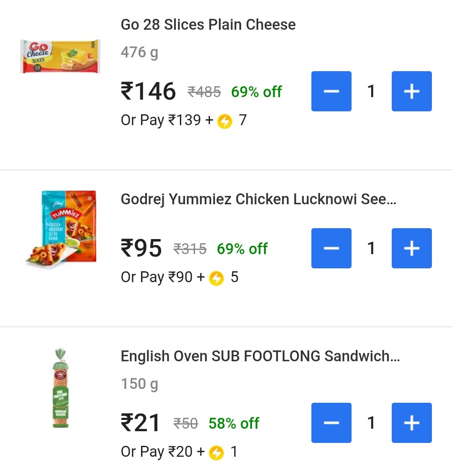This screenshot has width=452, height=476.
Task: Select the ₹146 price of Go Cheese
Action: [x=148, y=91]
